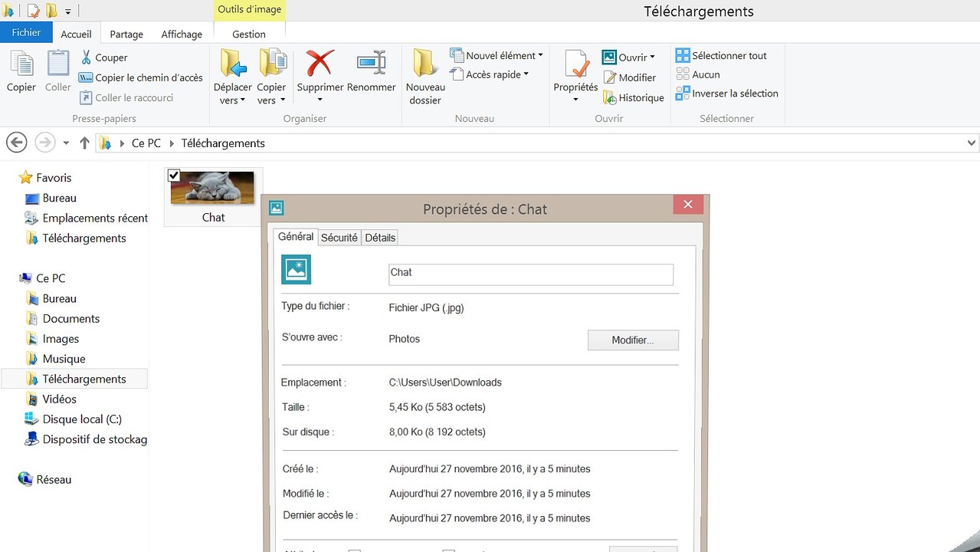The height and width of the screenshot is (552, 980).
Task: Open Bureau under Favoris
Action: coord(51,198)
